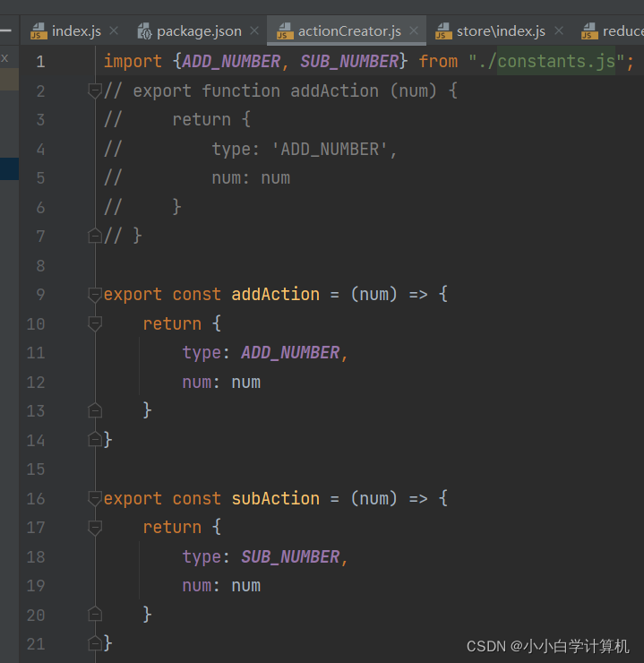
Task: Click fold end marker at line 20
Action: point(95,614)
